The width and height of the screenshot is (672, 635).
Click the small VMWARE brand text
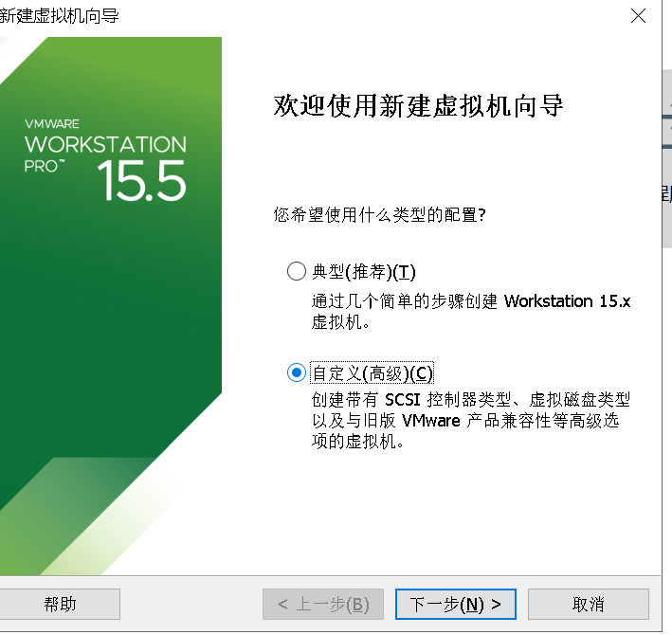pyautogui.click(x=52, y=124)
